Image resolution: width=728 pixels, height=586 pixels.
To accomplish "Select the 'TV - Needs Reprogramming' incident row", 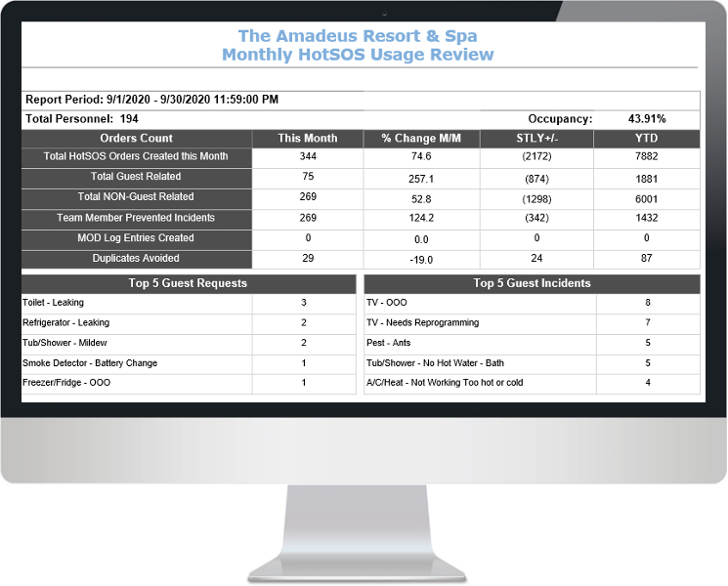I will click(x=532, y=322).
